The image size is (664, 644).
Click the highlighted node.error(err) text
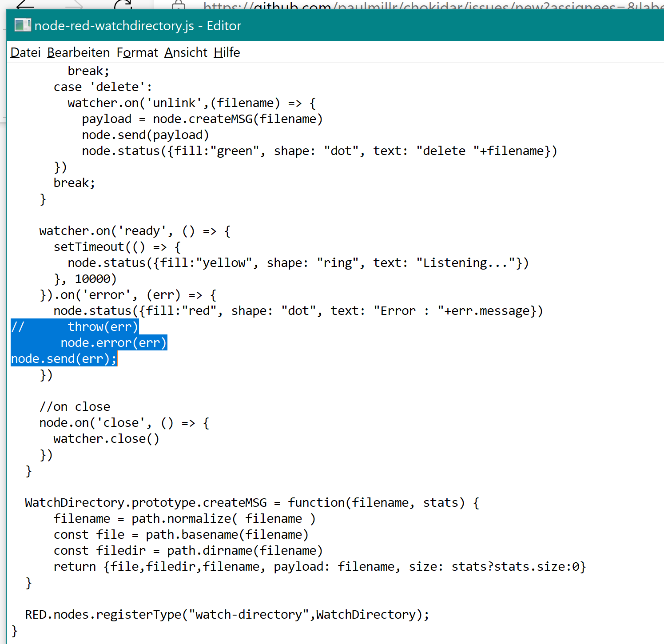tap(113, 342)
